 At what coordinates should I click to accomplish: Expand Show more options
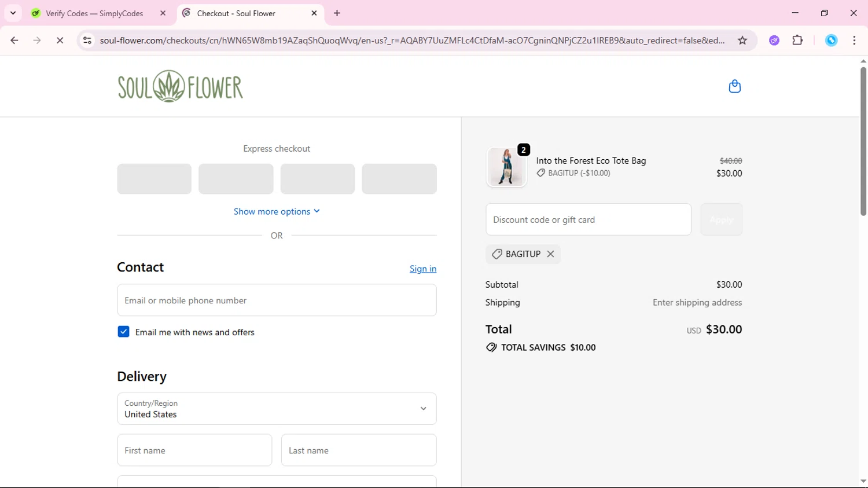[x=277, y=211]
